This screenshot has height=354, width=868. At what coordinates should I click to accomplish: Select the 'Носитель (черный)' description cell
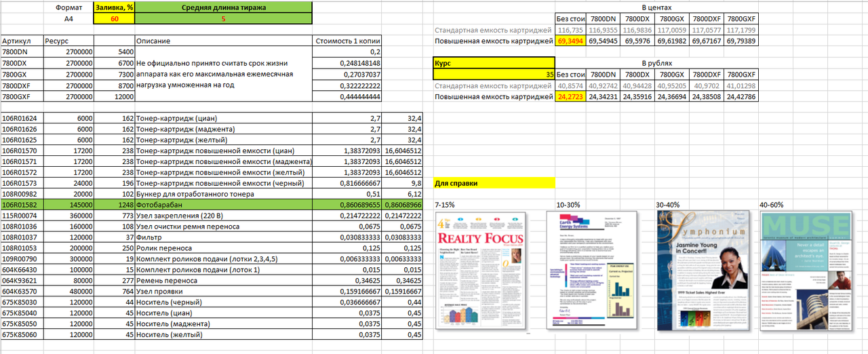point(224,302)
